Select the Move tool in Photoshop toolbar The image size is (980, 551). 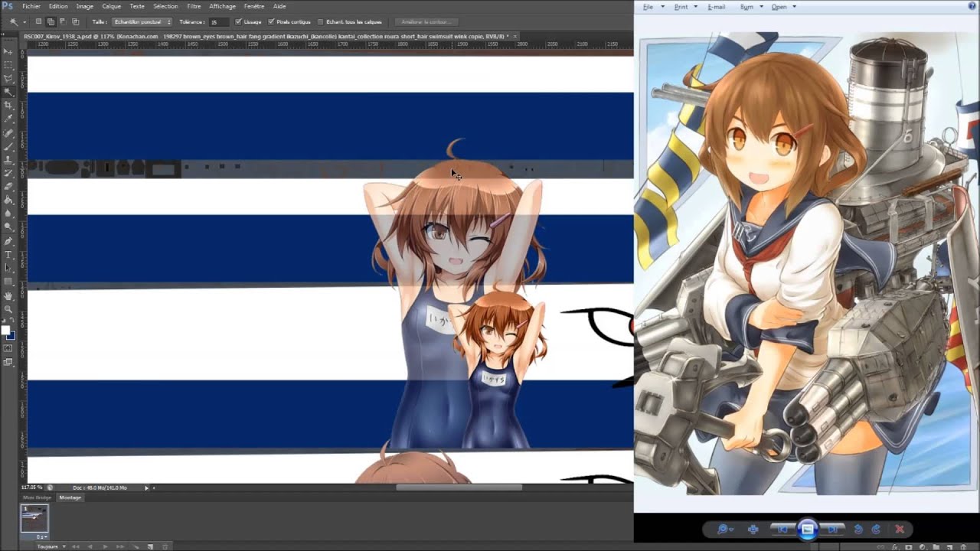pyautogui.click(x=8, y=51)
